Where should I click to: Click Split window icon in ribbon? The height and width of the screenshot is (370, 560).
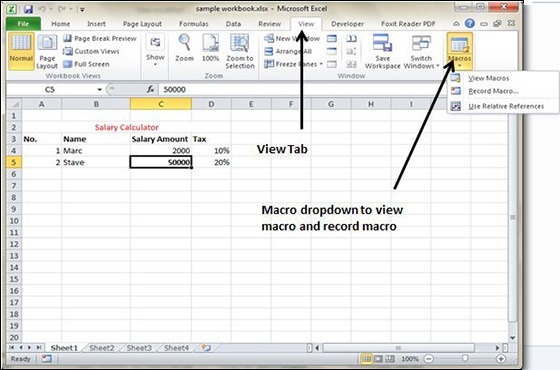point(332,39)
